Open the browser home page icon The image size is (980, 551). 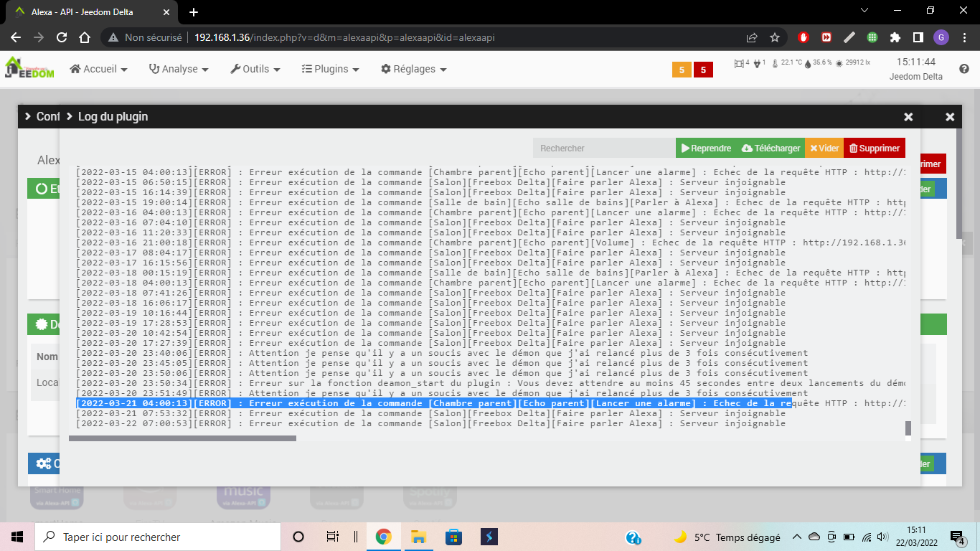[85, 37]
